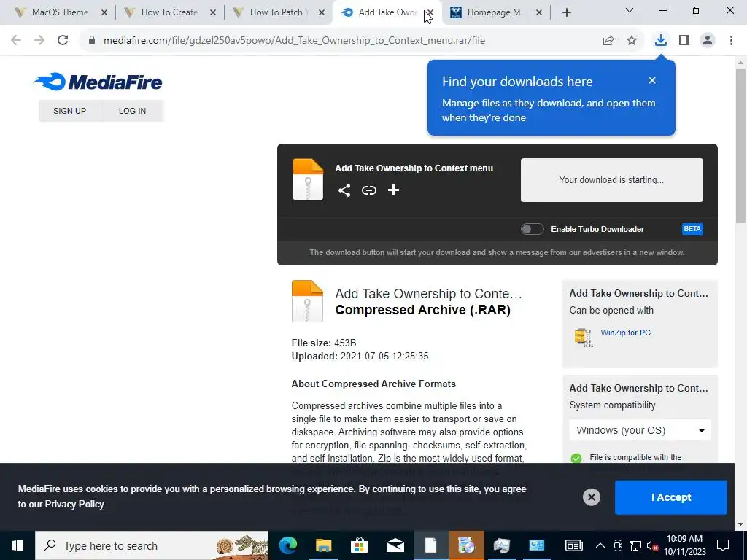This screenshot has height=560, width=747.
Task: Open the Windows (your OS) dropdown
Action: pyautogui.click(x=640, y=430)
